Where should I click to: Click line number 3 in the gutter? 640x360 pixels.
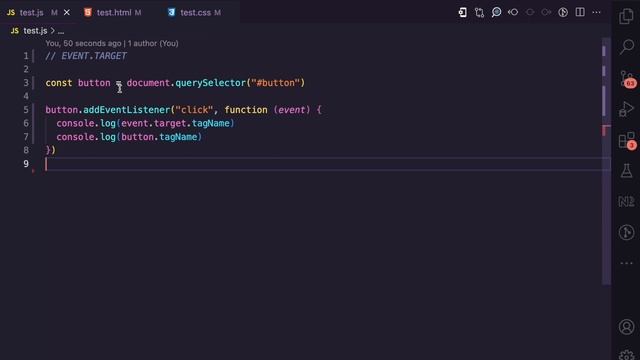pyautogui.click(x=26, y=83)
